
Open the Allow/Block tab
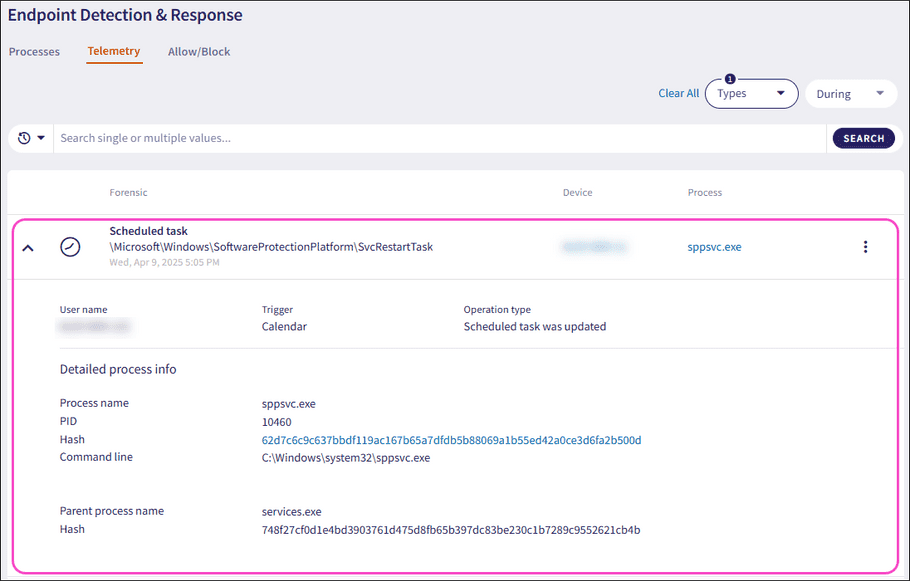199,52
